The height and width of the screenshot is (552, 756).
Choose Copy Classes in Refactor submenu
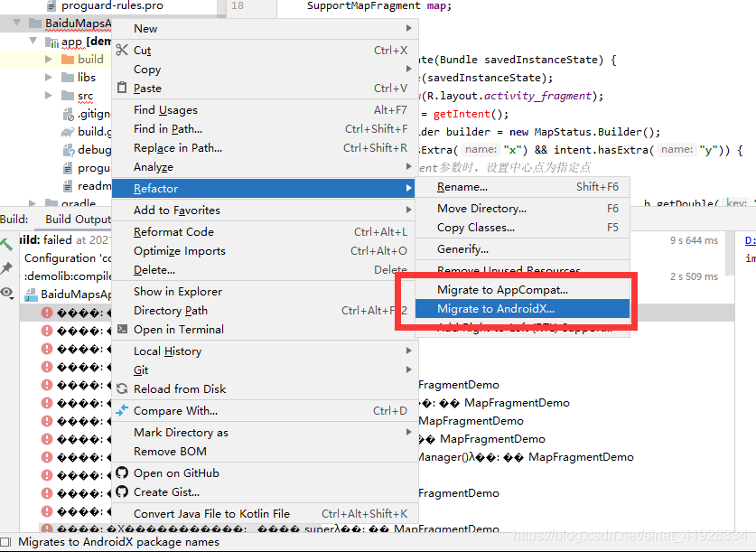523,227
